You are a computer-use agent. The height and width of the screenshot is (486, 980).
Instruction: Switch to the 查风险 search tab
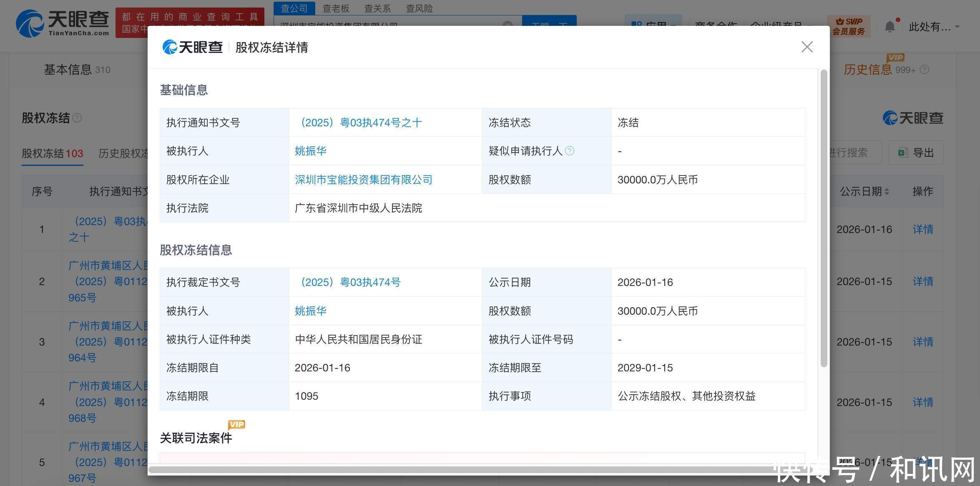[x=419, y=8]
